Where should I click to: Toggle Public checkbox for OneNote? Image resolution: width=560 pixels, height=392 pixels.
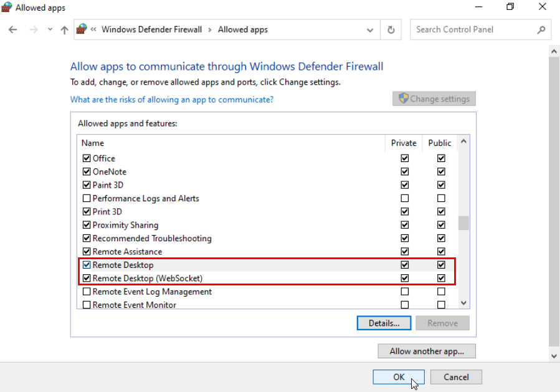tap(441, 171)
